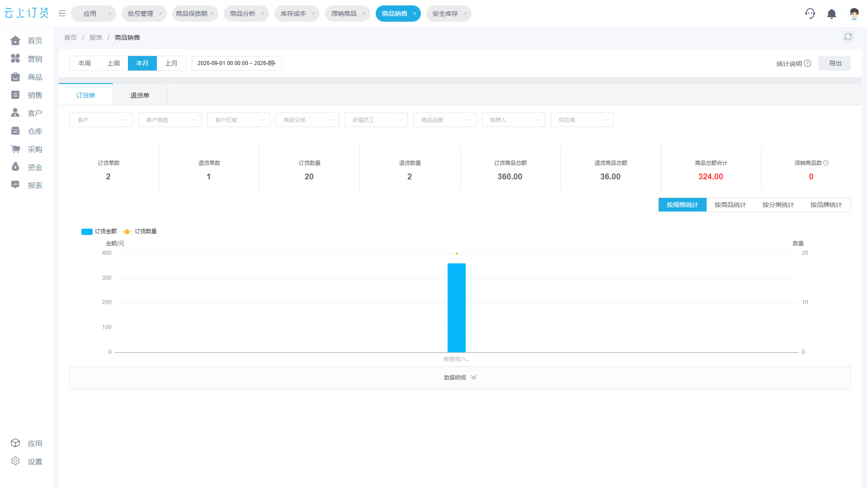Select the 上月 time range
This screenshot has width=868, height=488.
pyautogui.click(x=171, y=63)
